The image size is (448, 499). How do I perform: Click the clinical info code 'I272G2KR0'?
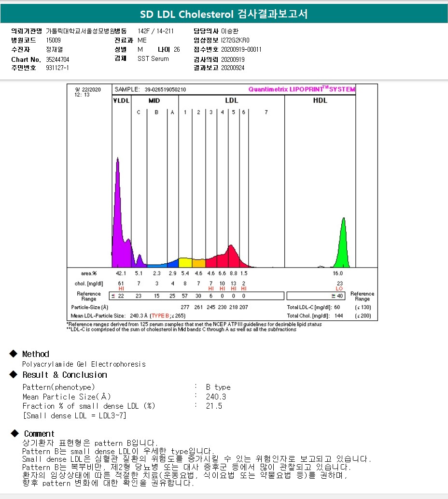(x=235, y=41)
